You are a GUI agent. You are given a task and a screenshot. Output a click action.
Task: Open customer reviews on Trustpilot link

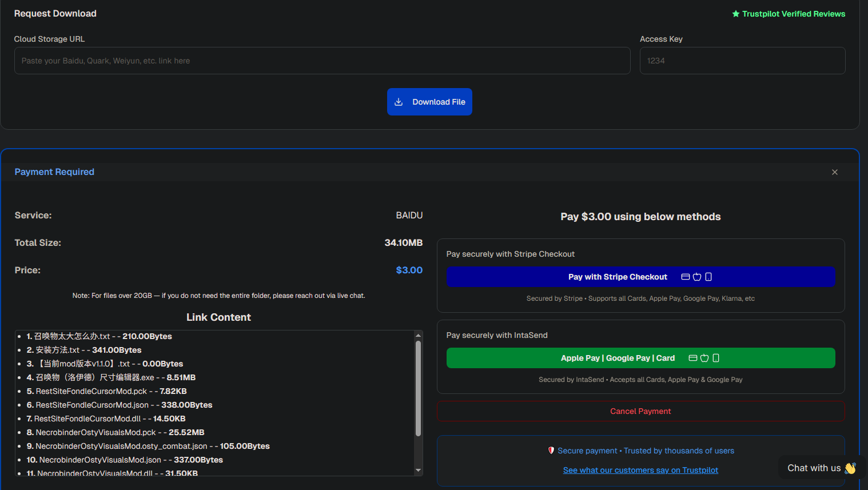[x=640, y=470]
